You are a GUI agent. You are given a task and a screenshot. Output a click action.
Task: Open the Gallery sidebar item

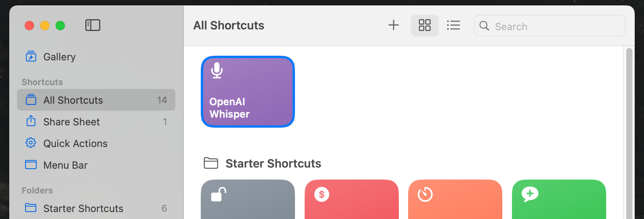click(59, 57)
